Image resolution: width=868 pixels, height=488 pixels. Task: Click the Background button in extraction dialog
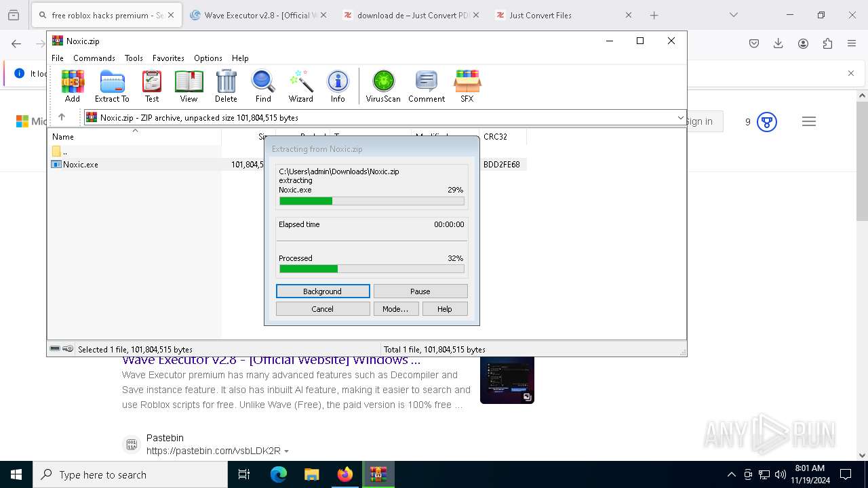tap(323, 291)
